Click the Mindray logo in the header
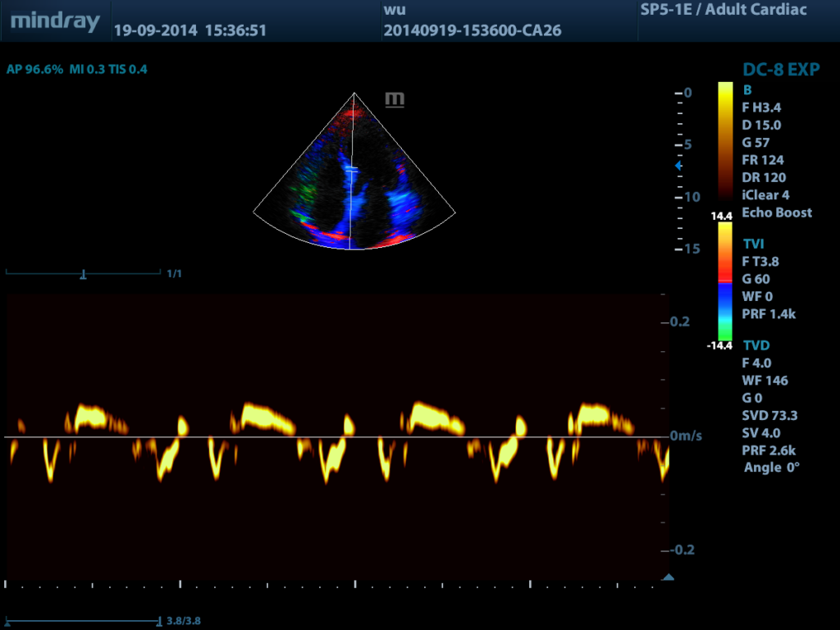 click(55, 21)
